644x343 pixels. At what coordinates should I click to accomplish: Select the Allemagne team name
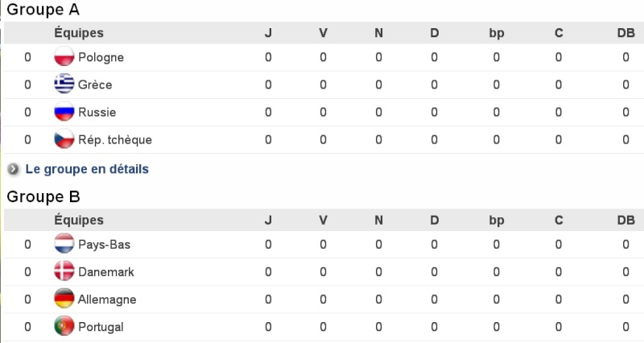[107, 300]
